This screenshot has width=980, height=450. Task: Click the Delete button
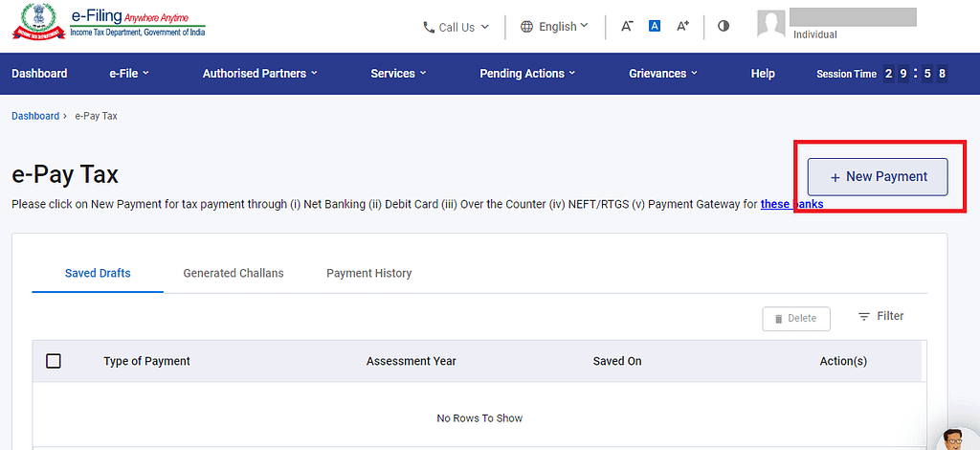[x=796, y=319]
